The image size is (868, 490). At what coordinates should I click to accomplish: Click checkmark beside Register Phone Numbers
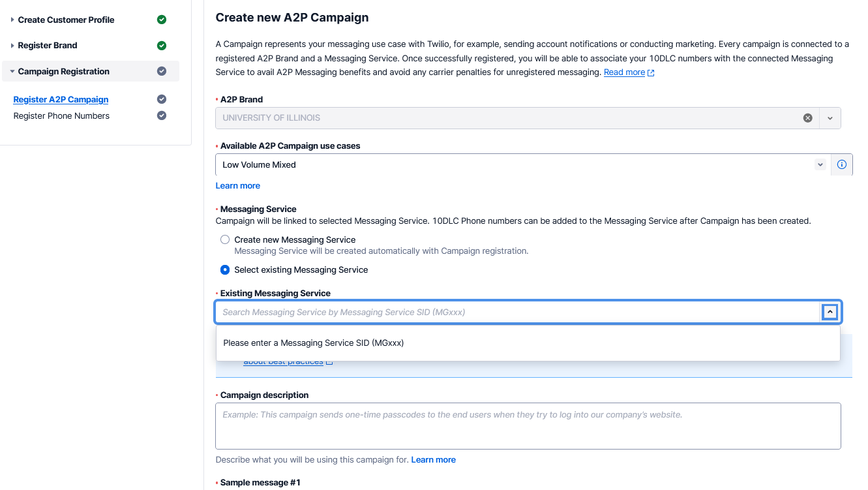(162, 115)
